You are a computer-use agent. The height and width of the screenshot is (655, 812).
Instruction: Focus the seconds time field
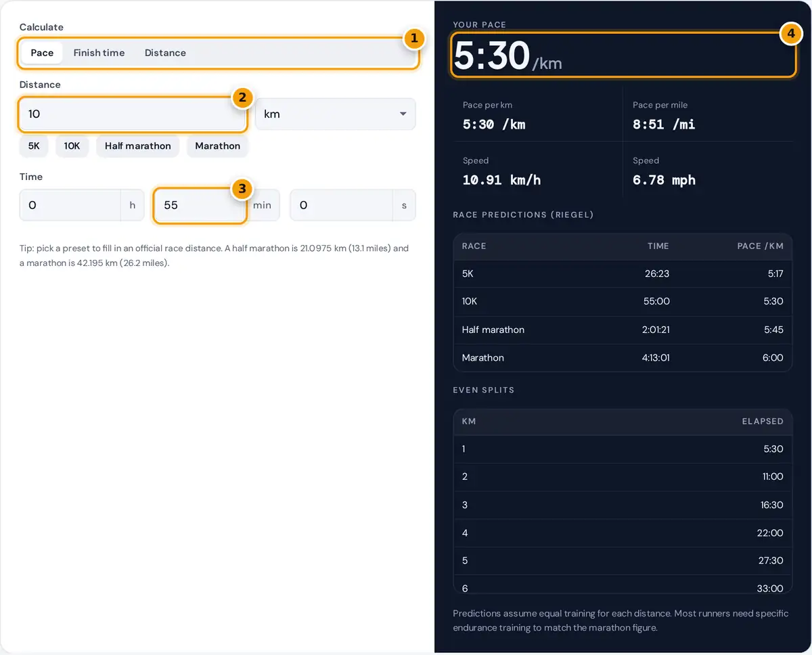[341, 205]
